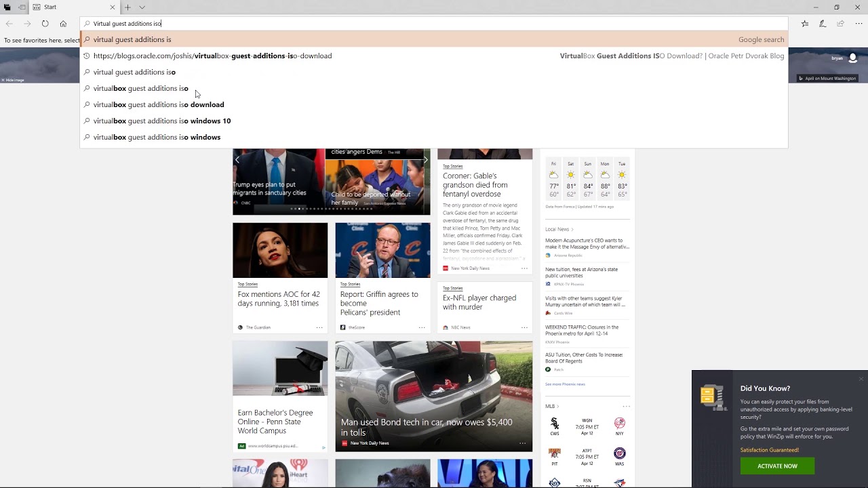
Task: Open the blogs.oracle.com virtualbox-guest-additions history suggestion
Action: [434, 56]
